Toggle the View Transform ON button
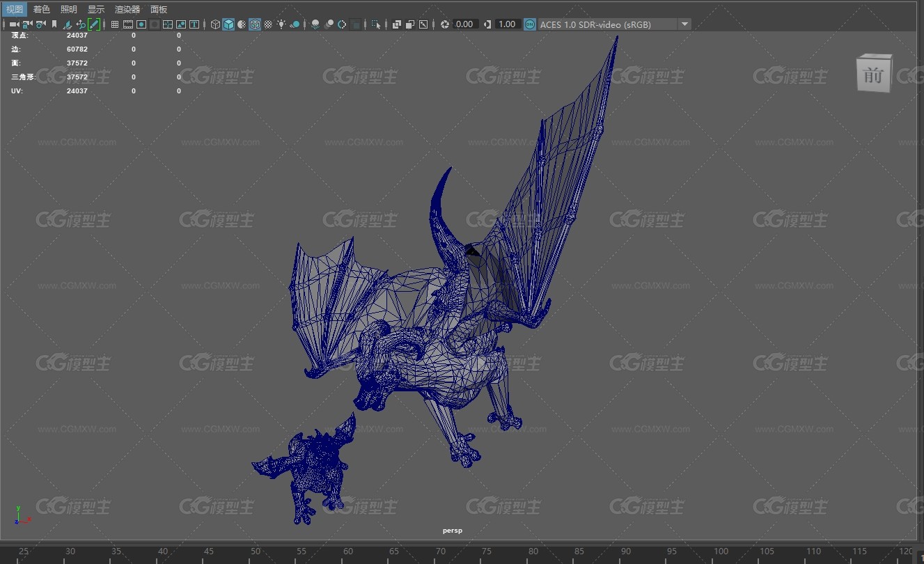Image resolution: width=924 pixels, height=564 pixels. [530, 24]
